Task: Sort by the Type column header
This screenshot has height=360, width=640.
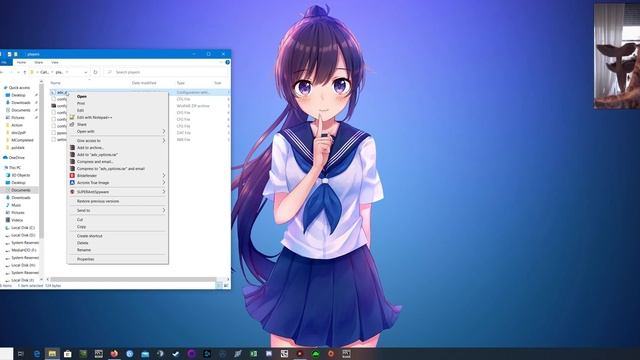Action: point(181,83)
